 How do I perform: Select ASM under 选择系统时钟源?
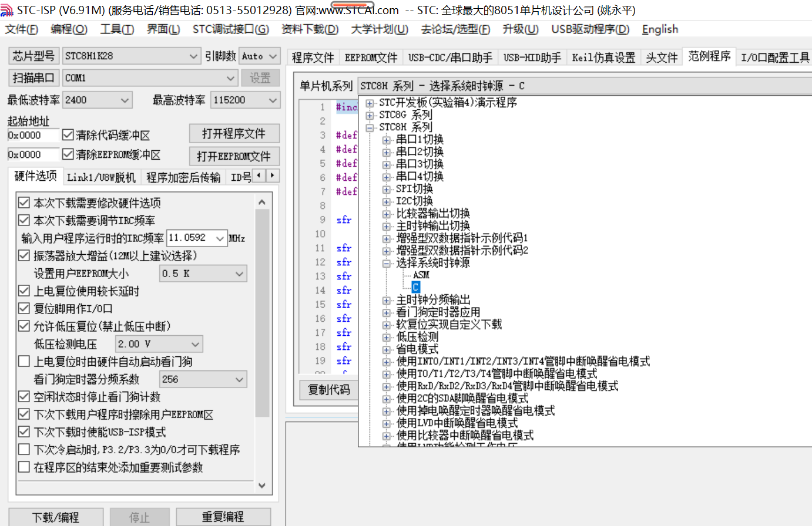pos(421,275)
